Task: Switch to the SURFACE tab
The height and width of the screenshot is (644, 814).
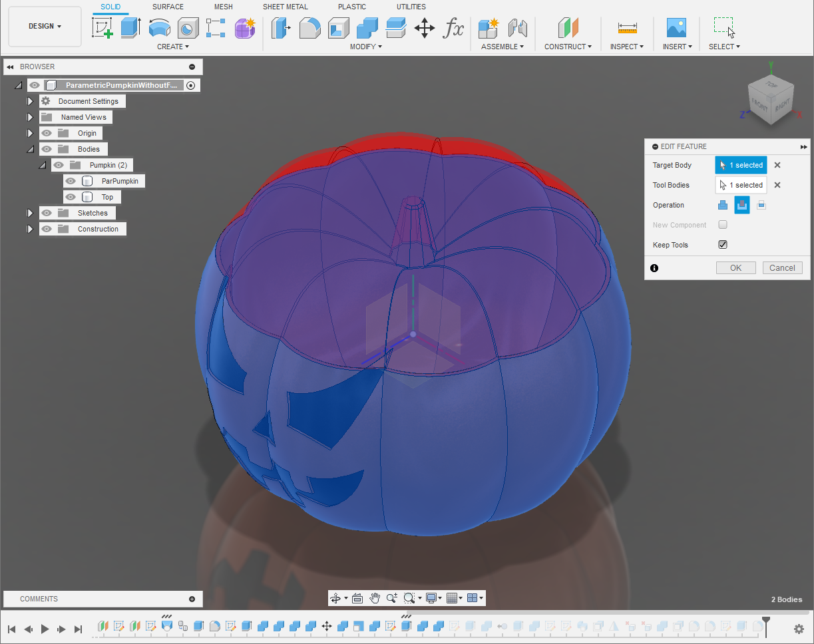Action: [x=168, y=7]
